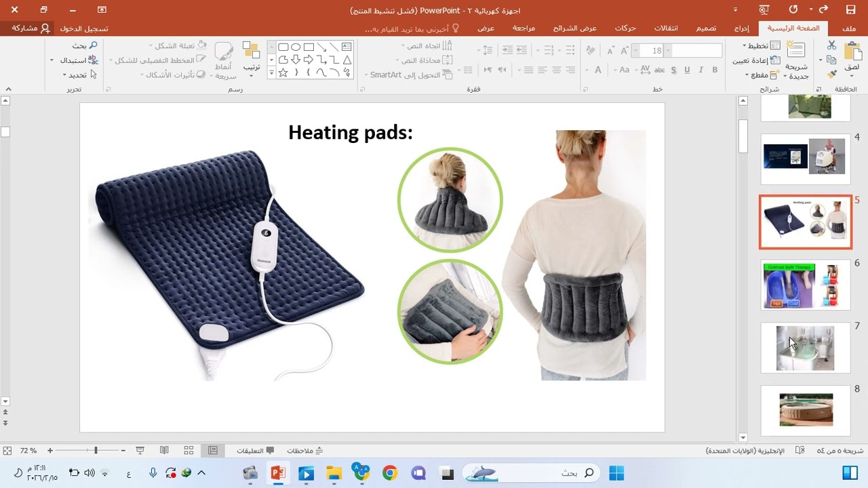Open the File (ملف) tab
This screenshot has width=868, height=488.
849,28
